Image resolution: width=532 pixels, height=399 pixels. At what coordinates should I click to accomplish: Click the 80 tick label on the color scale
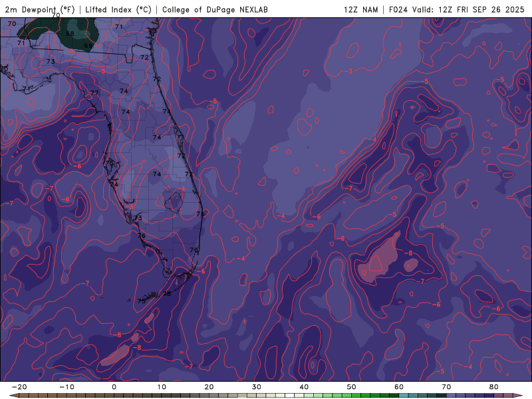click(x=494, y=386)
